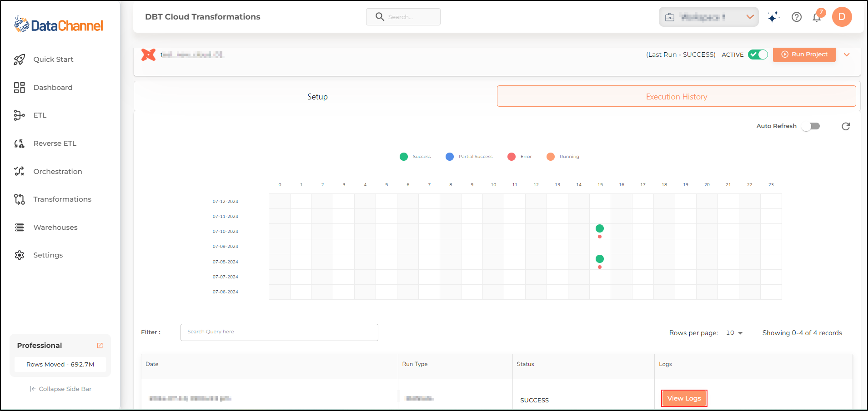This screenshot has width=868, height=411.
Task: Click the Settings gear icon
Action: click(x=19, y=255)
